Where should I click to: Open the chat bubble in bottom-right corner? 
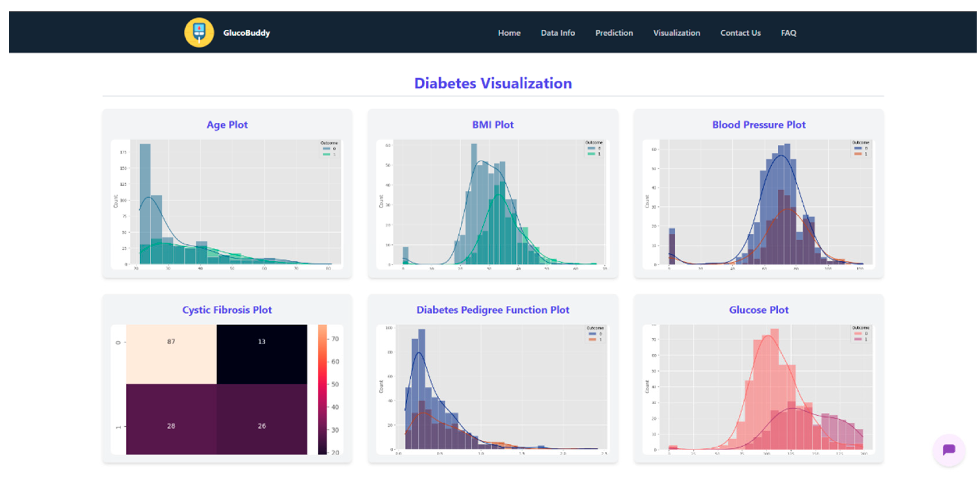(948, 451)
